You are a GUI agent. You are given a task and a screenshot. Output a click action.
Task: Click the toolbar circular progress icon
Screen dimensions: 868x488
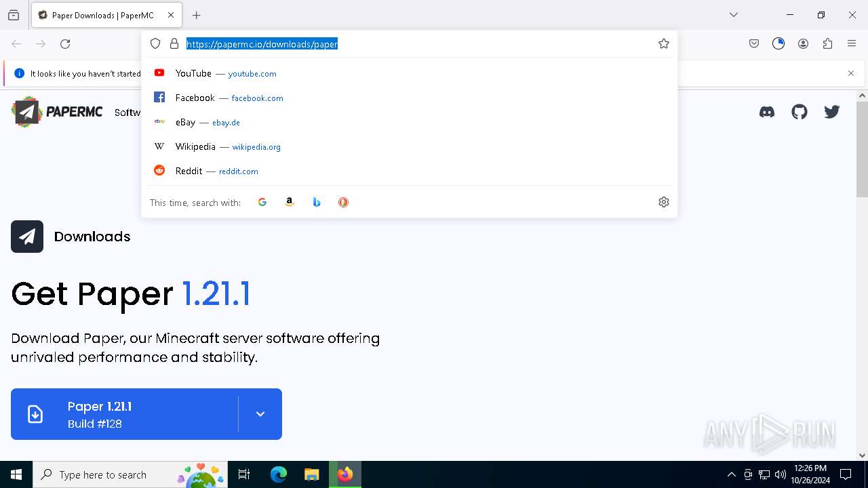[x=778, y=43]
